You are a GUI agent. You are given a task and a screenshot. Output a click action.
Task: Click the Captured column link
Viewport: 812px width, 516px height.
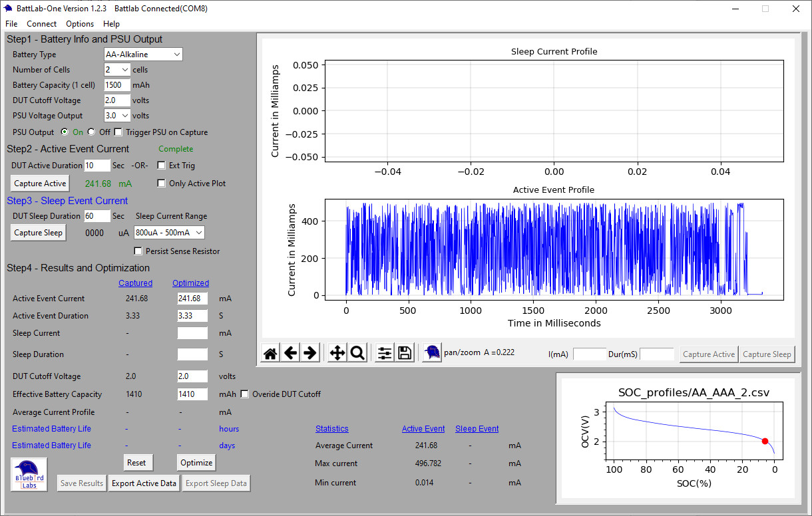tap(135, 283)
